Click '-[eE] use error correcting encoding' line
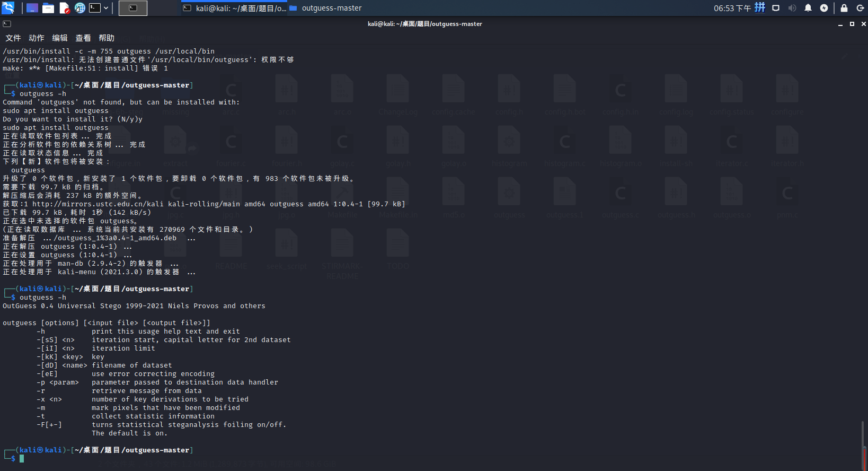 [126, 374]
